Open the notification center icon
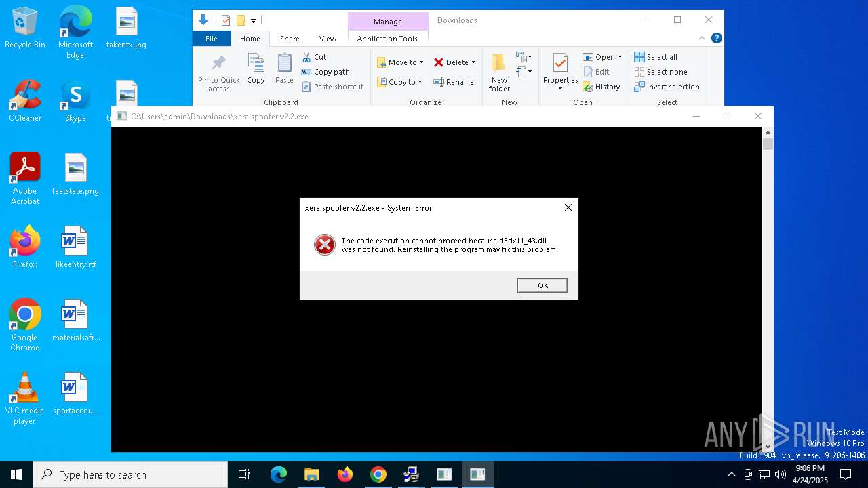 [x=846, y=474]
